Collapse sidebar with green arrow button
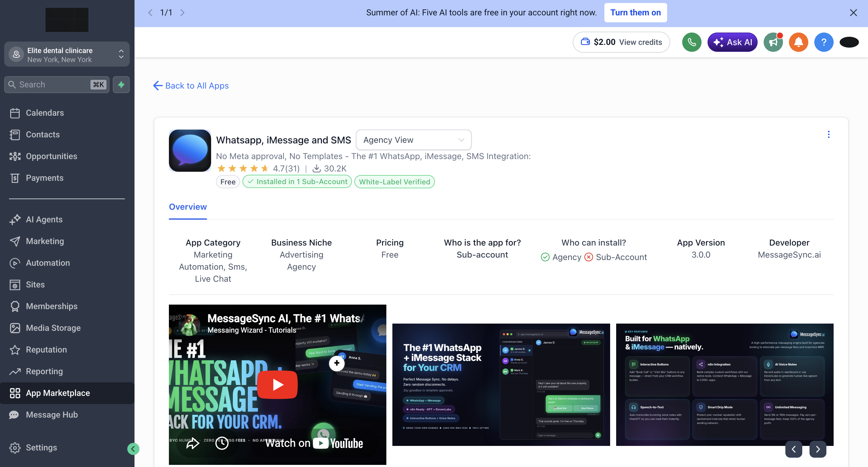 tap(133, 449)
